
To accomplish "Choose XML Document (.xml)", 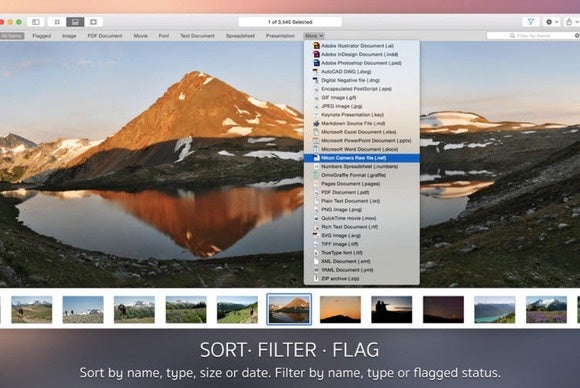I will point(362,262).
